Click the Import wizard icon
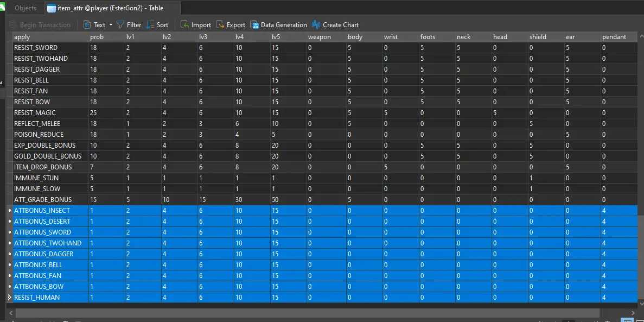 click(185, 25)
